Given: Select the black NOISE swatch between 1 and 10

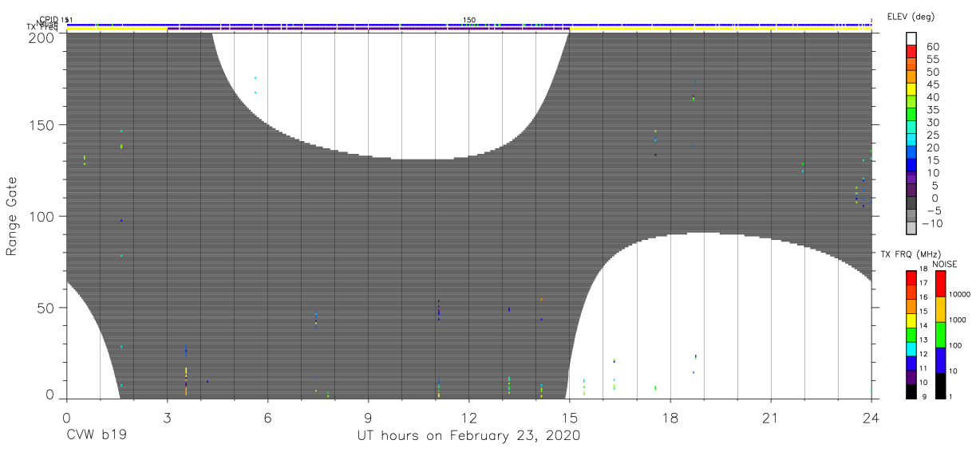Looking at the screenshot, I should [x=940, y=386].
